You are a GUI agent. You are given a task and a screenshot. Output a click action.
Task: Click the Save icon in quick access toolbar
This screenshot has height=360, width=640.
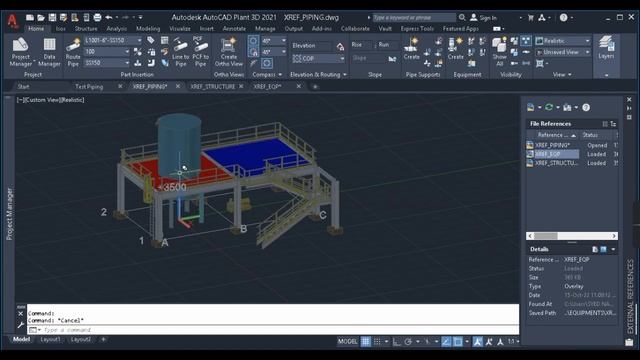coord(52,18)
